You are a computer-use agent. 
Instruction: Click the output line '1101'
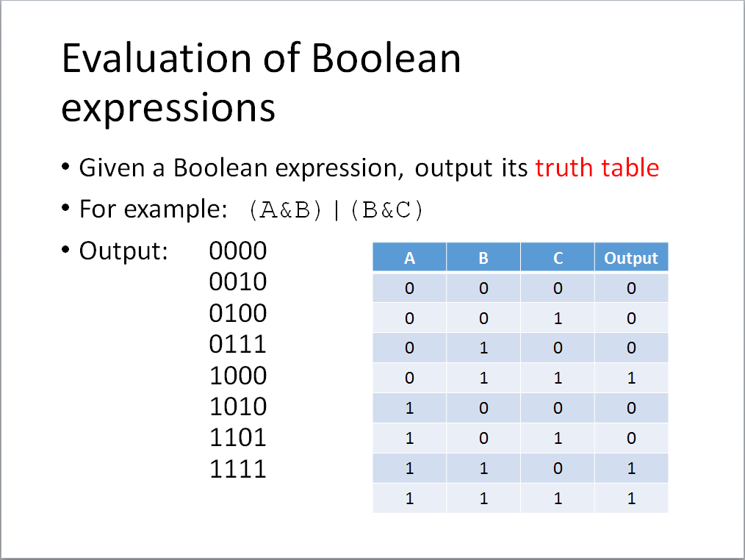238,438
